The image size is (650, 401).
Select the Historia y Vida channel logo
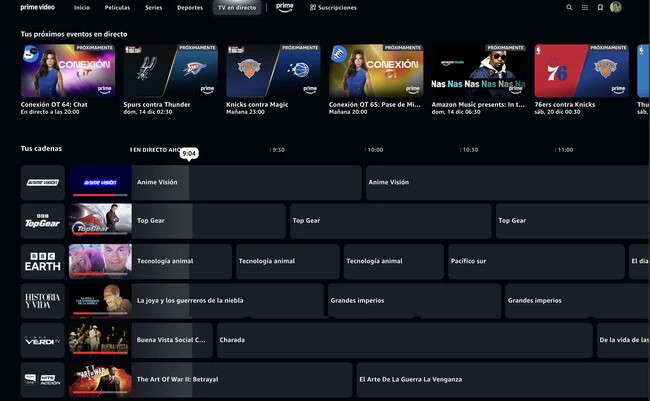tap(43, 300)
